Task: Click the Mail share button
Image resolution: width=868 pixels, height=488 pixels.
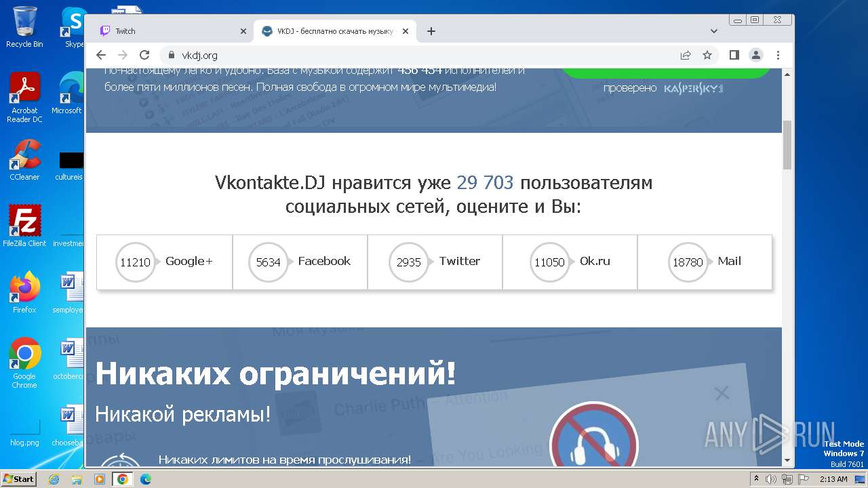Action: pyautogui.click(x=705, y=262)
